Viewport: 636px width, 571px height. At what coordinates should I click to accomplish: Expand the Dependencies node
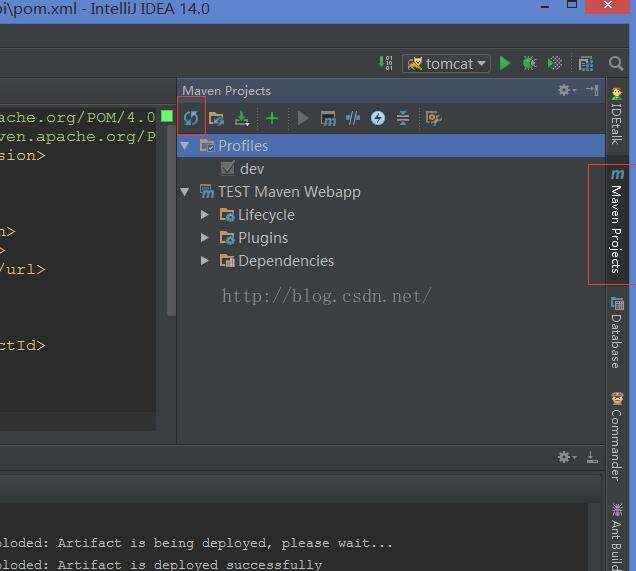pos(205,261)
